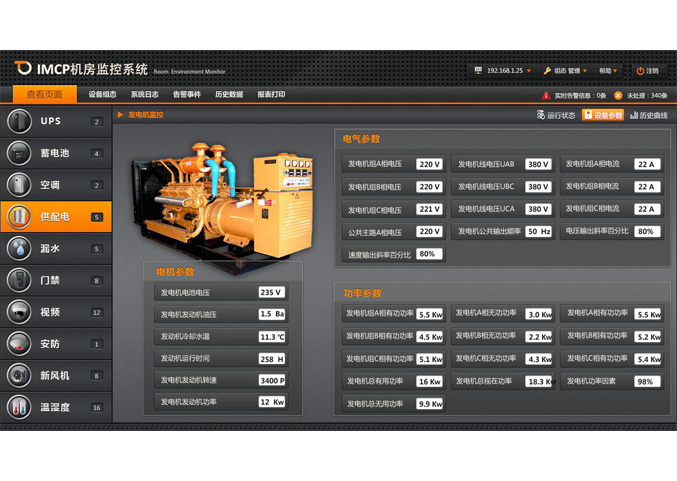
Task: Switch to the 历史数据 tab
Action: tap(228, 95)
